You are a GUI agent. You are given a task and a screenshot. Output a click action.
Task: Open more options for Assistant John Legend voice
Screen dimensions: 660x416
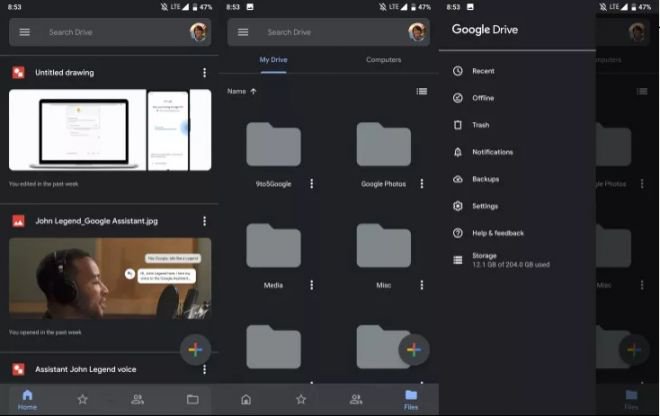pos(205,369)
